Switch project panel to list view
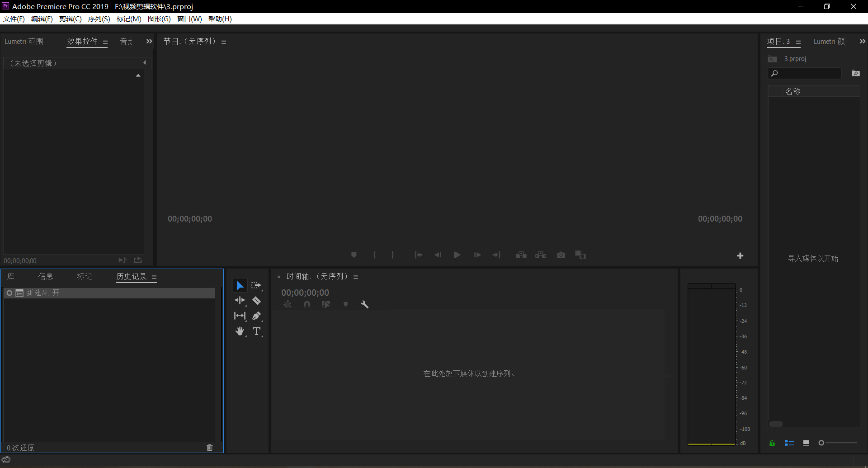868x468 pixels. (789, 443)
